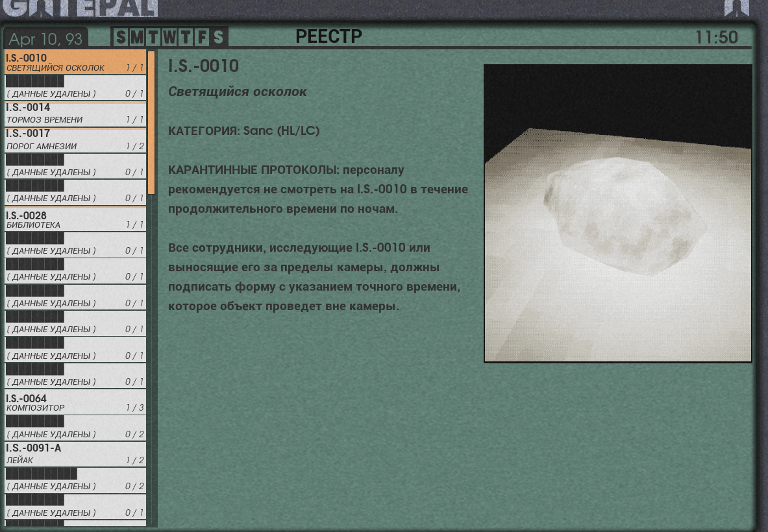Click the redacted 0 / 2 entry below Композитор
This screenshot has width=768, height=532.
(75, 428)
